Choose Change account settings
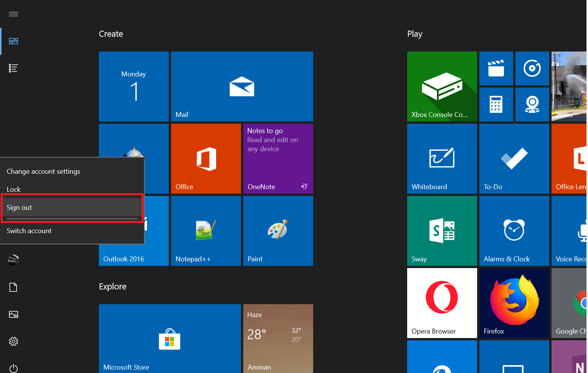 click(72, 171)
